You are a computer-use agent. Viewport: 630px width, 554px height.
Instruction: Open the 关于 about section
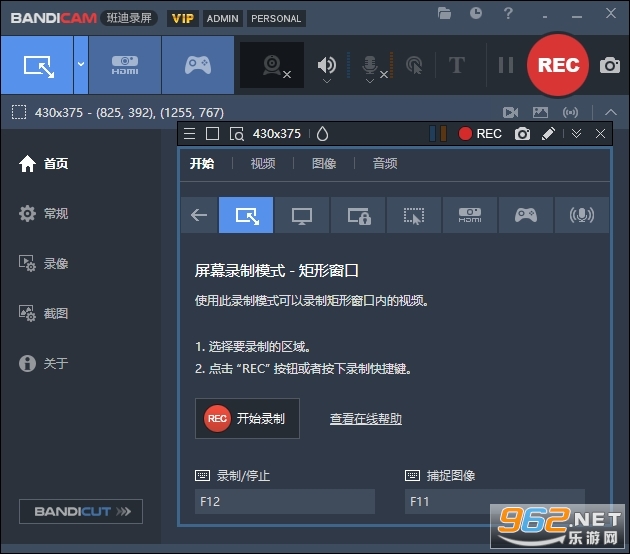click(43, 363)
